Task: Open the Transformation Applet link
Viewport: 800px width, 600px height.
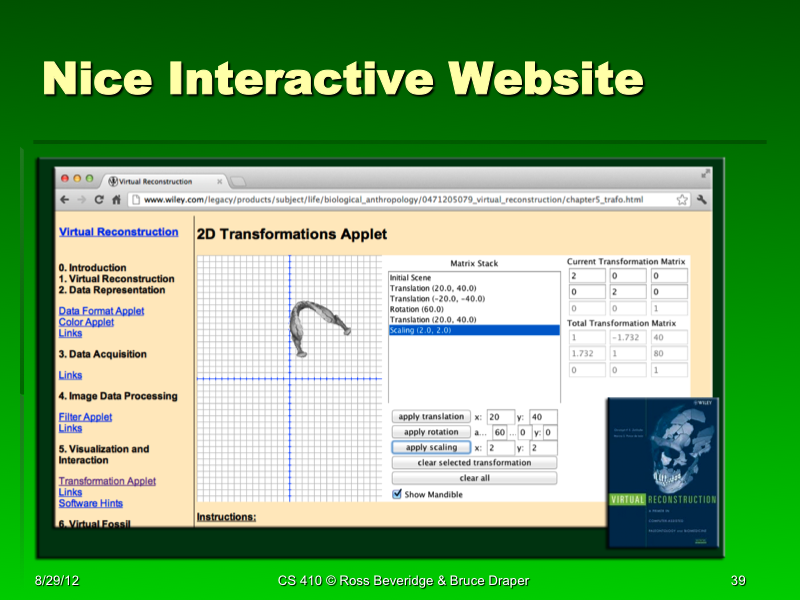Action: [107, 481]
